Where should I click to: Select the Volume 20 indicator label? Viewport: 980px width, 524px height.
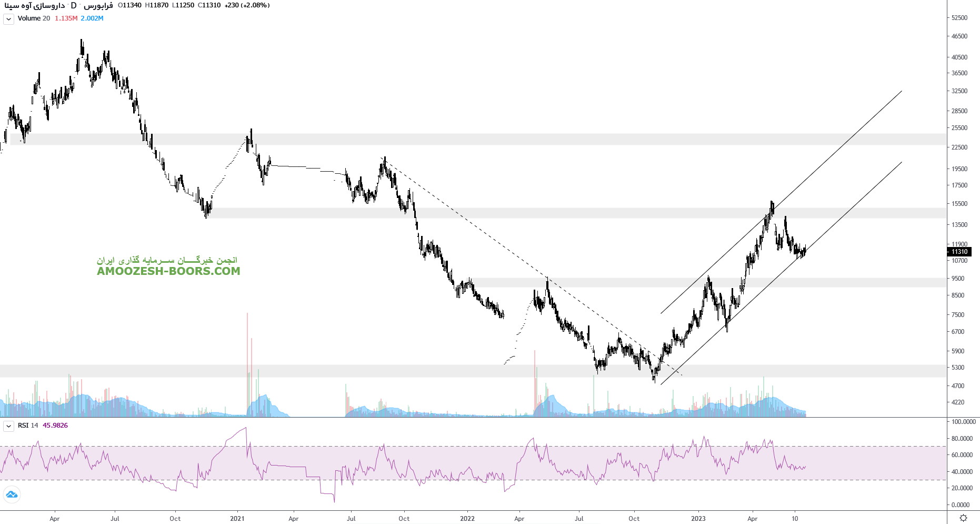(34, 18)
